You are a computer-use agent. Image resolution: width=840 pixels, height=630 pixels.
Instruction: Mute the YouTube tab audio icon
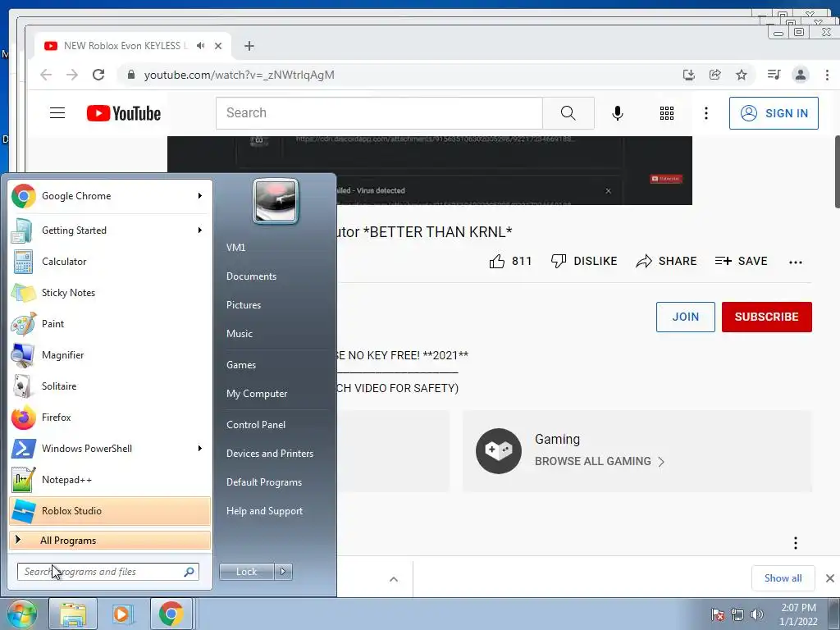click(x=201, y=46)
